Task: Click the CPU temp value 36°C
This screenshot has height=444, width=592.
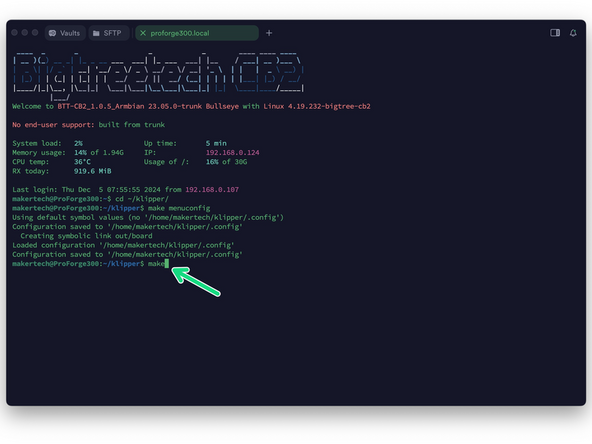Action: (82, 162)
